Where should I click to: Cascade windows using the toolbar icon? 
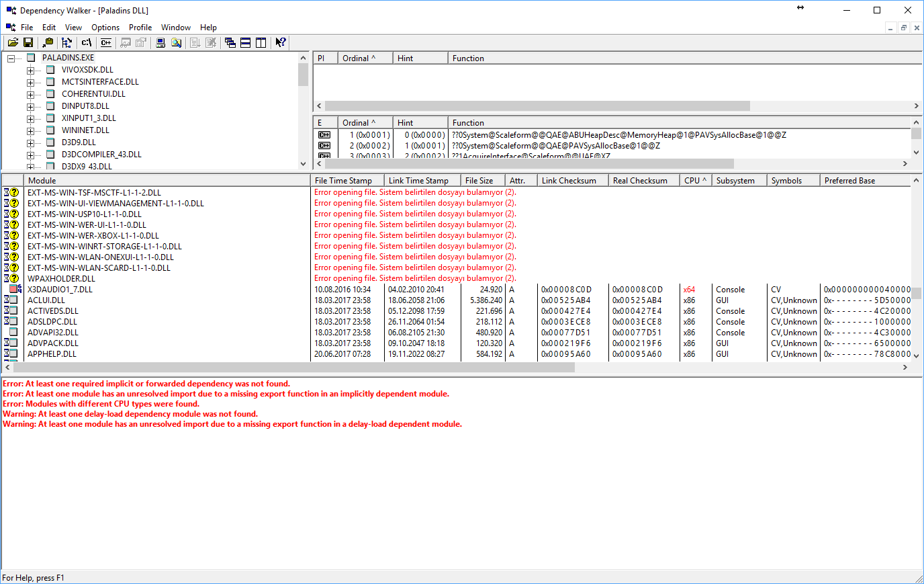point(230,42)
